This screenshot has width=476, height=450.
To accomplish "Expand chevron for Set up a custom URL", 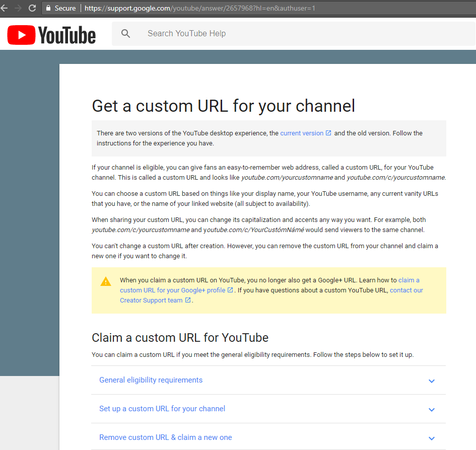I will 431,410.
